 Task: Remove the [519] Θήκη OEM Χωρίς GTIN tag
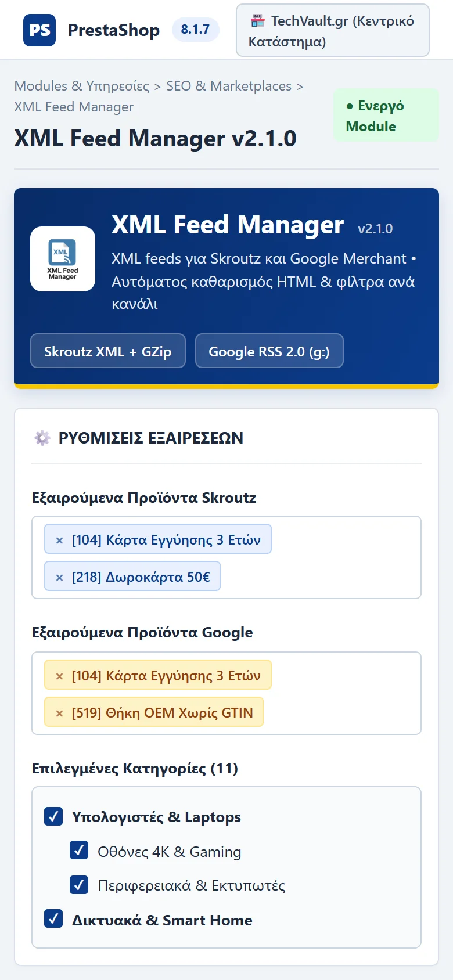coord(59,714)
